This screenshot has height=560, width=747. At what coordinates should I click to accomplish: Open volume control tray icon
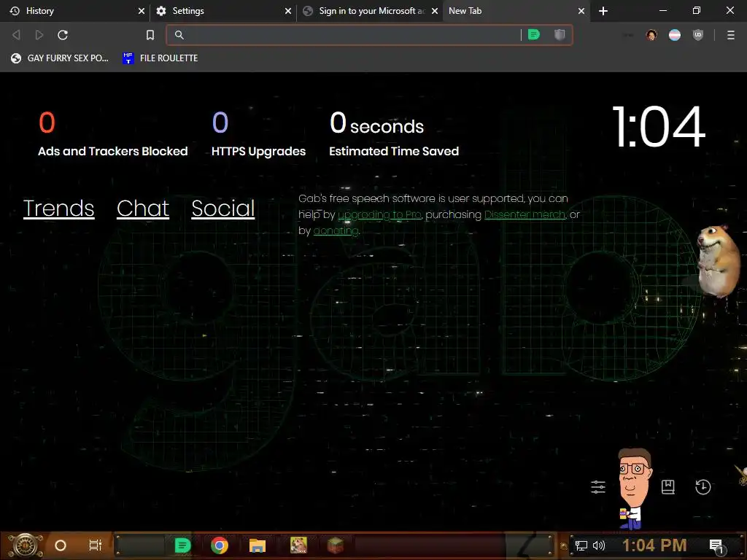(x=599, y=545)
